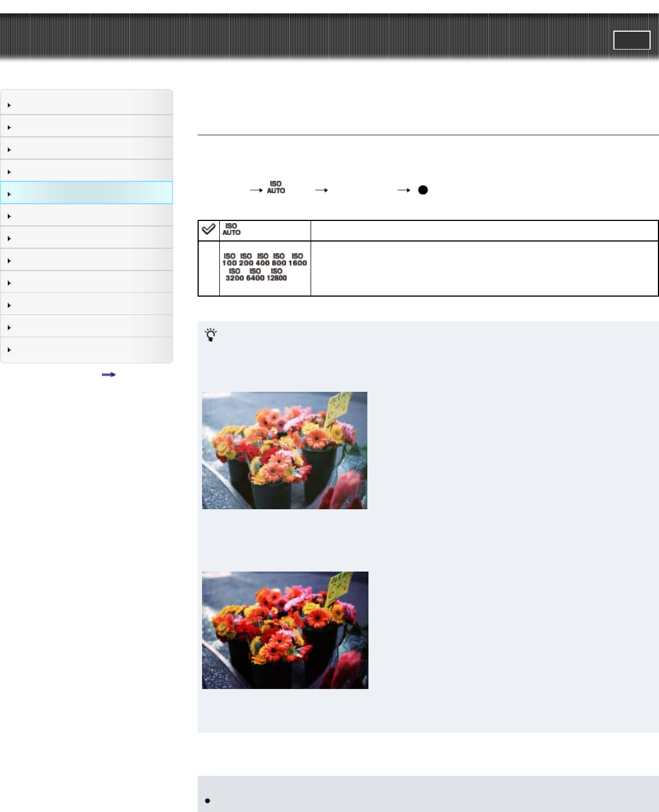The image size is (659, 812).
Task: Select the ISO 6400 icon
Action: (x=255, y=274)
